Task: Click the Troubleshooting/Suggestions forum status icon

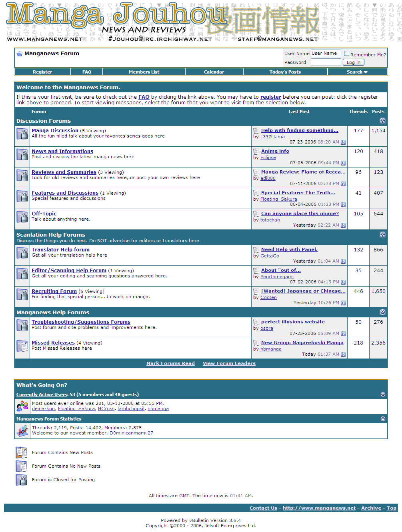Action: click(22, 325)
